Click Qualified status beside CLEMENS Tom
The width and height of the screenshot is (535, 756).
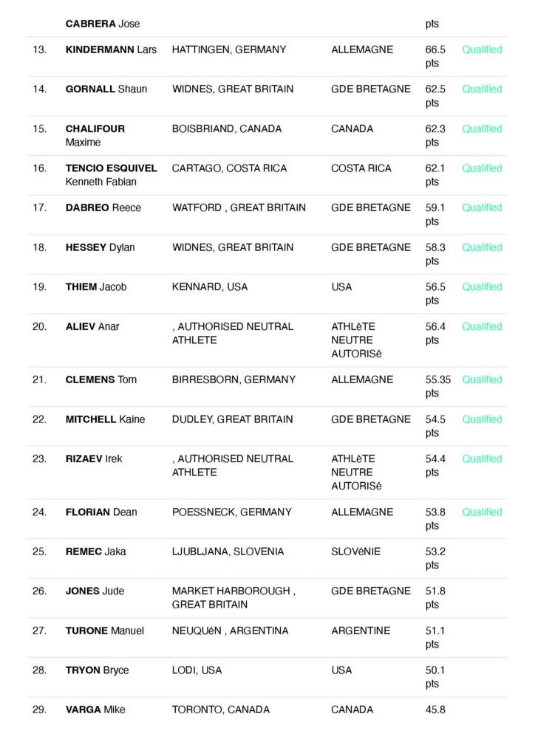[482, 379]
